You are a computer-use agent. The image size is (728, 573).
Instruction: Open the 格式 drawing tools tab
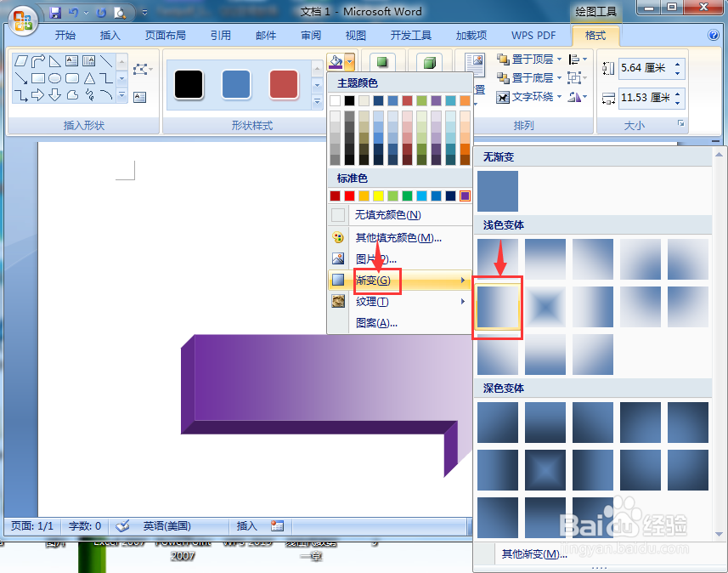pos(595,36)
